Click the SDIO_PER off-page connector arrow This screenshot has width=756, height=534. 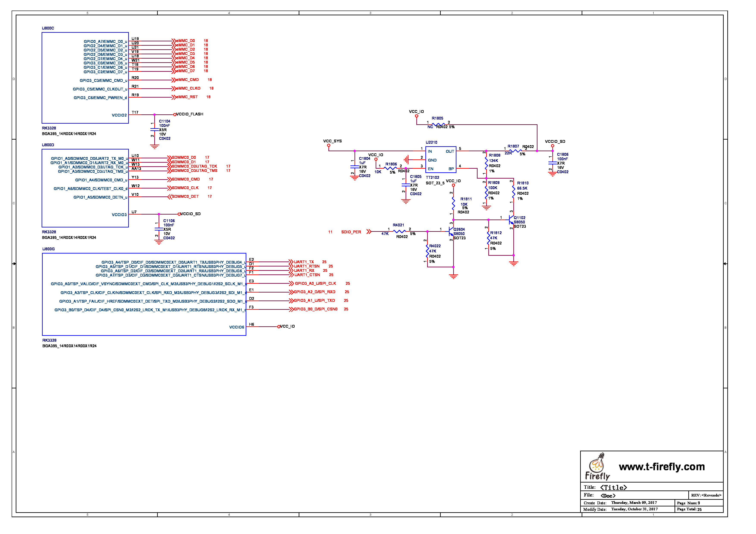369,232
